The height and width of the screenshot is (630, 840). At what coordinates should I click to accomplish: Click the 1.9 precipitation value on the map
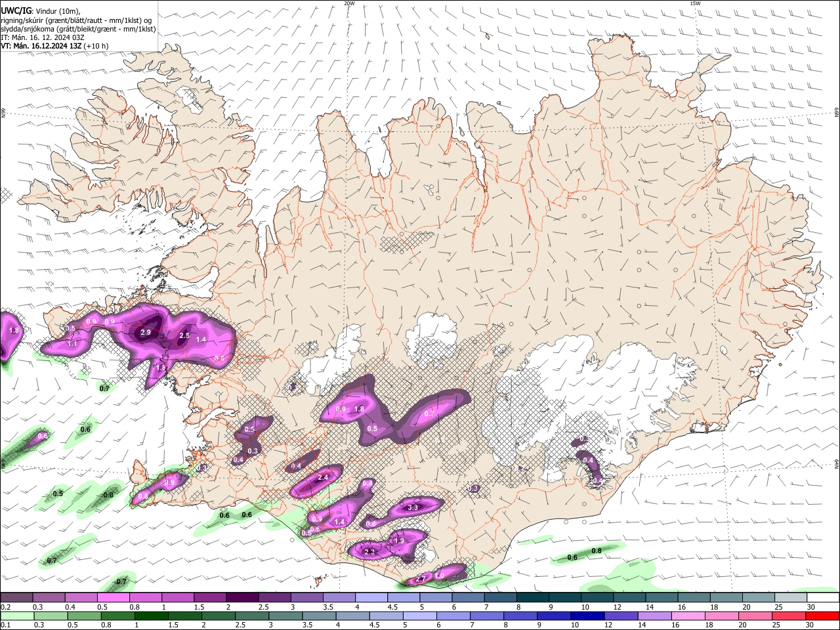[399, 541]
